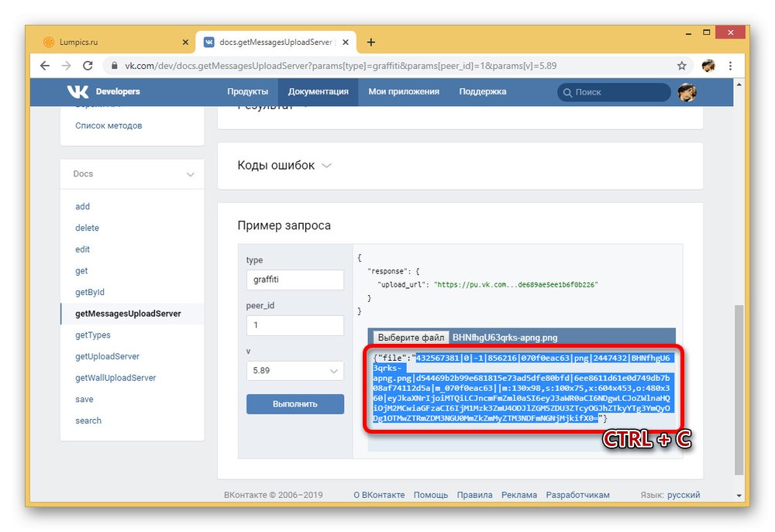Maximize the Chrome window

tap(707, 33)
